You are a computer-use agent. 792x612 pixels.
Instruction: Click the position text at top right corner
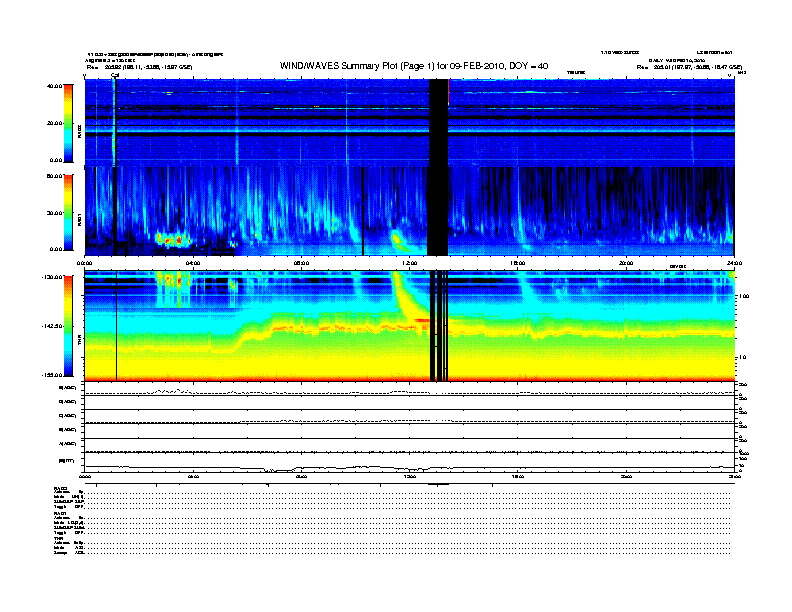(689, 67)
